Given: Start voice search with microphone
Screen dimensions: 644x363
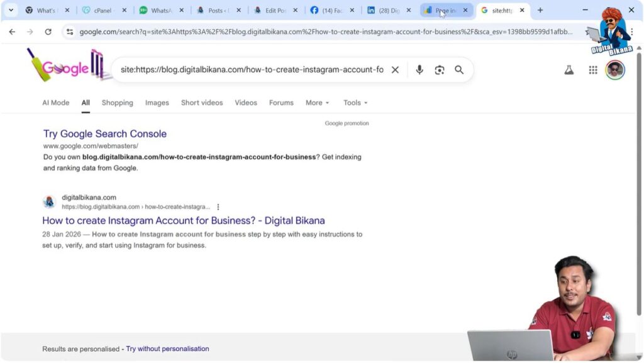Looking at the screenshot, I should click(x=419, y=70).
